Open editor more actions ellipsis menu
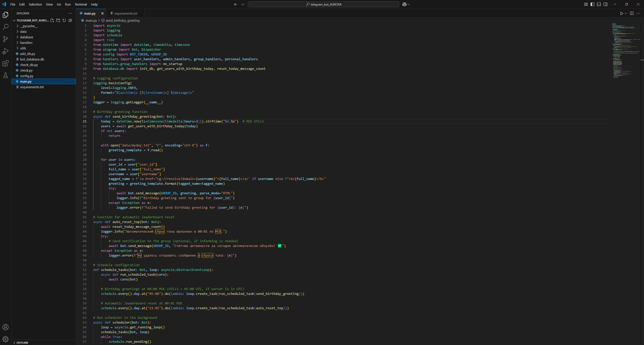644x345 pixels. point(638,13)
